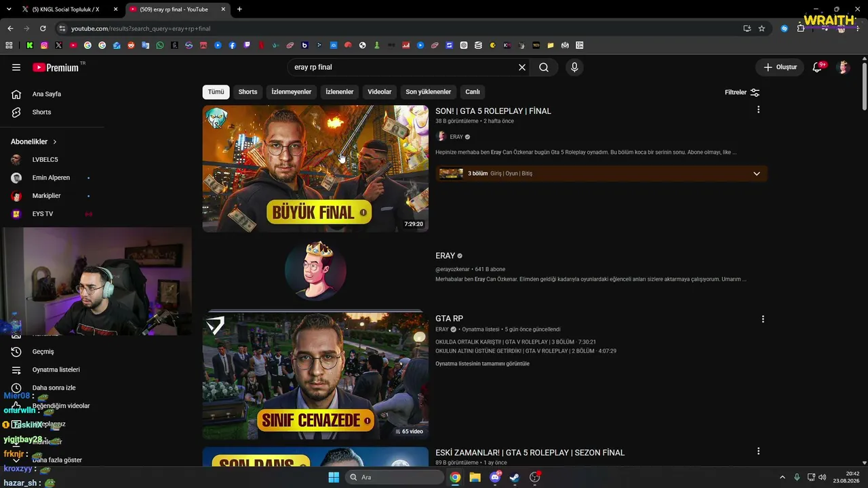Open a new browser tab
The width and height of the screenshot is (868, 488).
(239, 9)
